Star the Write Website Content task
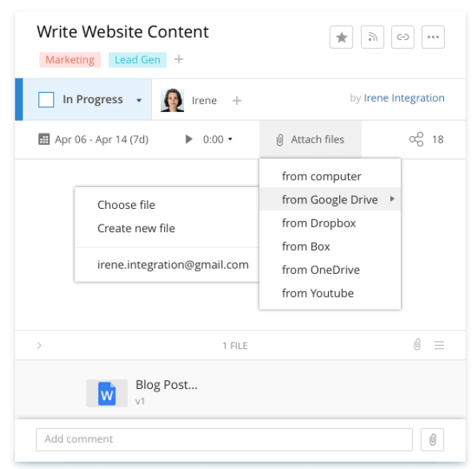The image size is (476, 469). [342, 37]
